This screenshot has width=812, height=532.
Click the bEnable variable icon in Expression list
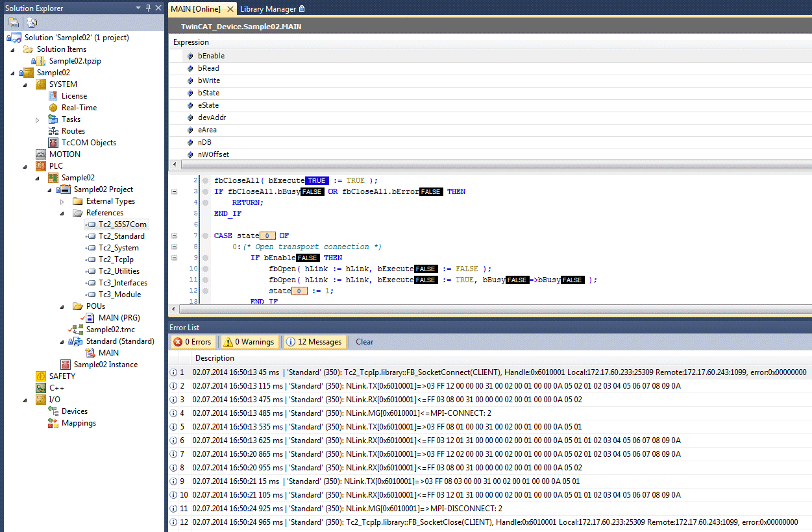click(190, 56)
